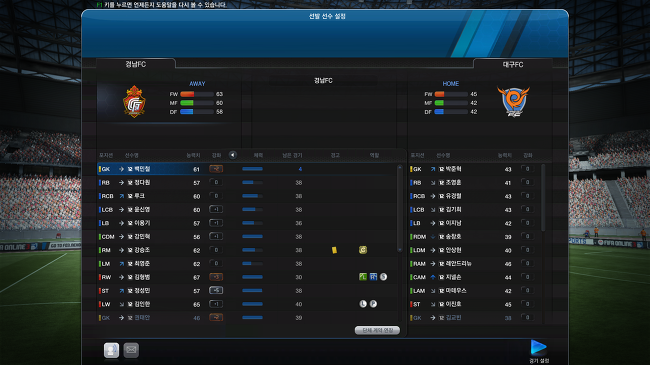Click the 선수명 column header in the Gyeongnam list
Viewport: 650px width, 365px height.
pyautogui.click(x=131, y=155)
